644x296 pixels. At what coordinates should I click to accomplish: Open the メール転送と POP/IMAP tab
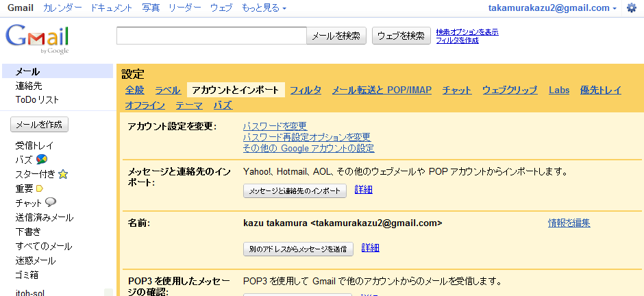[x=382, y=90]
